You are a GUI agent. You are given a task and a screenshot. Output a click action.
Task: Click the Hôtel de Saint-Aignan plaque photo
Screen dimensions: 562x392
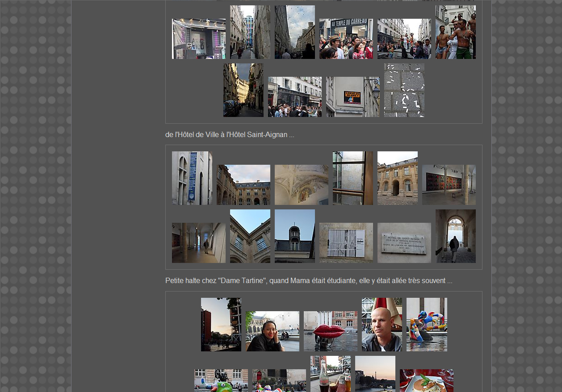coord(404,243)
